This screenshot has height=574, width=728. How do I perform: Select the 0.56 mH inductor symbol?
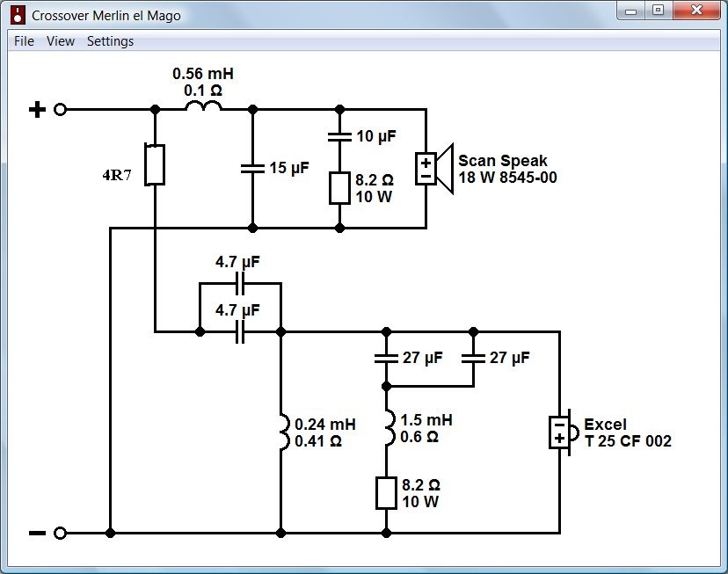203,106
